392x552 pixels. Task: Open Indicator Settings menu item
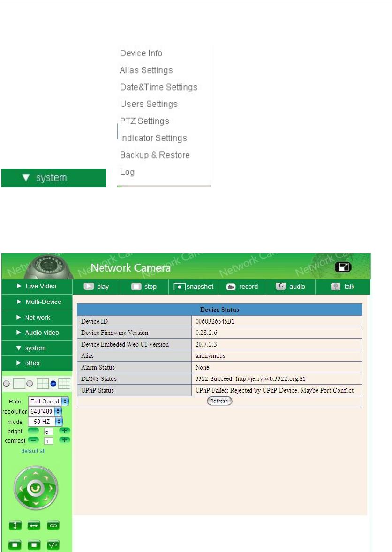pos(153,137)
